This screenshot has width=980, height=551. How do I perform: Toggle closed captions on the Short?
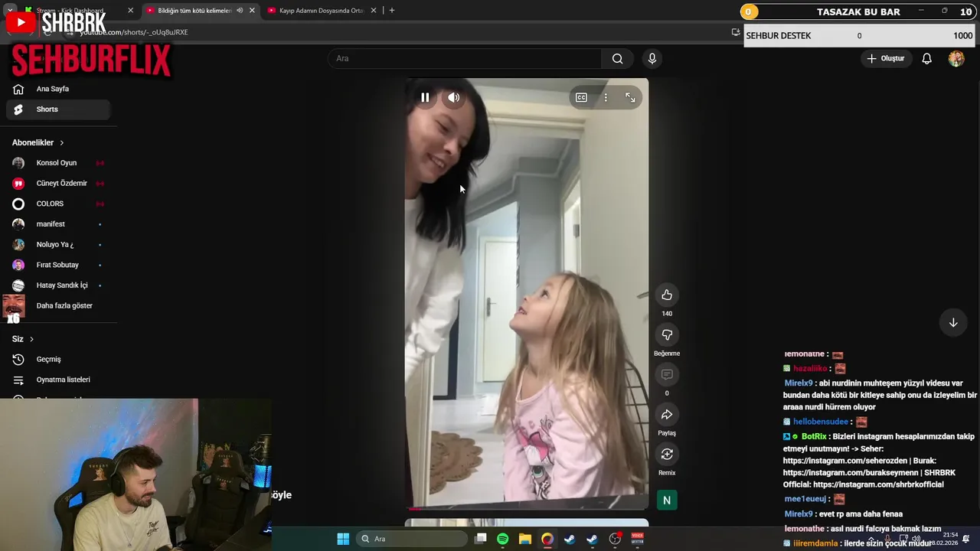[581, 97]
